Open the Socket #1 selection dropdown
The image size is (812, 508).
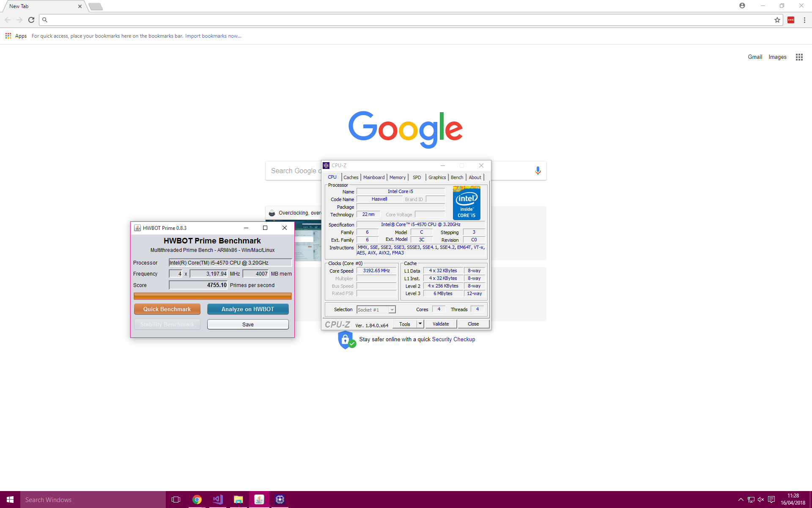click(376, 310)
